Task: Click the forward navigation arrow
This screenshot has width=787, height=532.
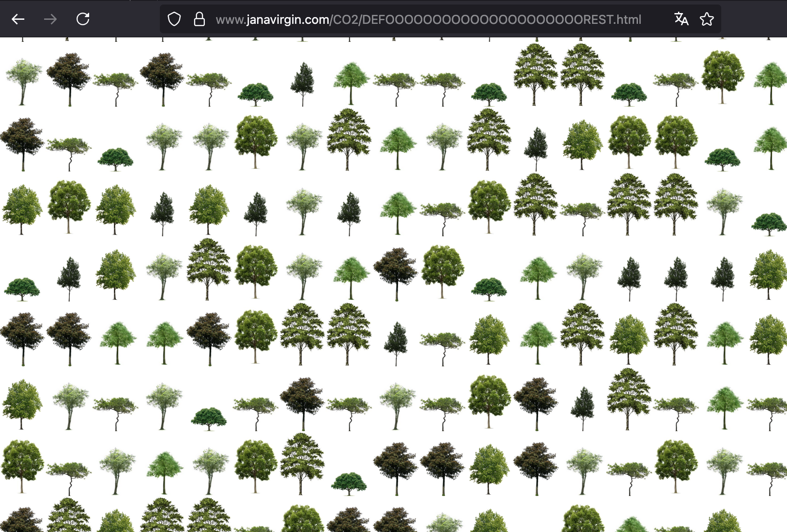Action: pos(50,19)
